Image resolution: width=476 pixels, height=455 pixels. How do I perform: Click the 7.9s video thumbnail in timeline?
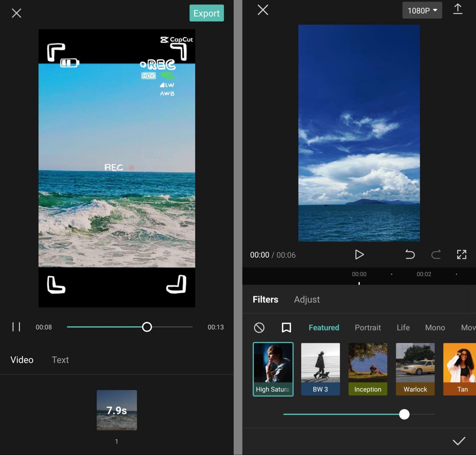[117, 409]
